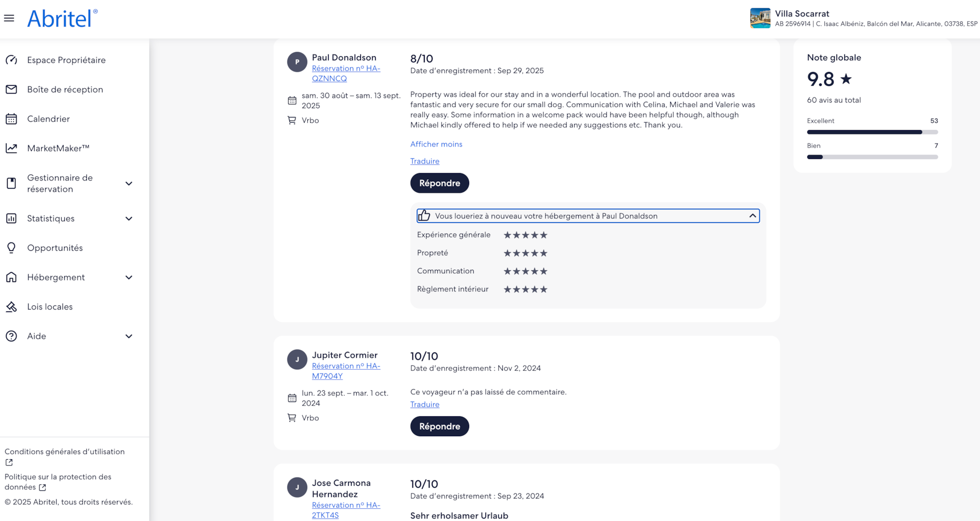
Task: Click the Opportunités lightbulb icon
Action: (x=11, y=248)
